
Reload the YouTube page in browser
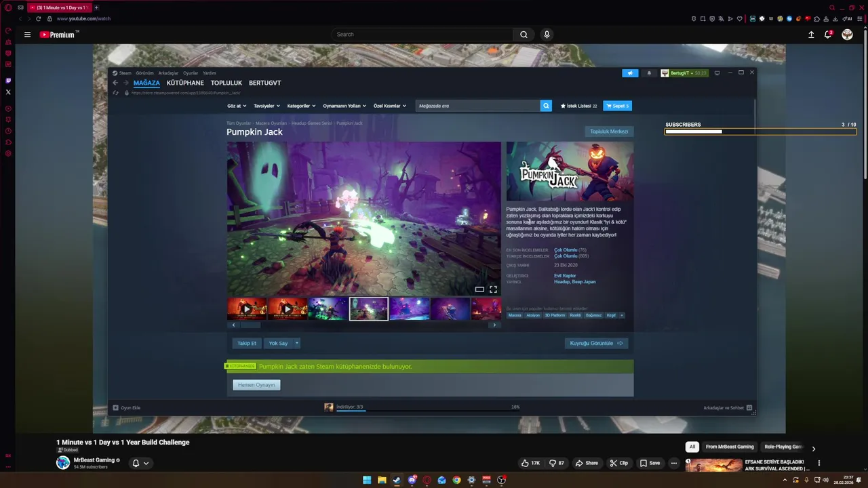pyautogui.click(x=38, y=19)
